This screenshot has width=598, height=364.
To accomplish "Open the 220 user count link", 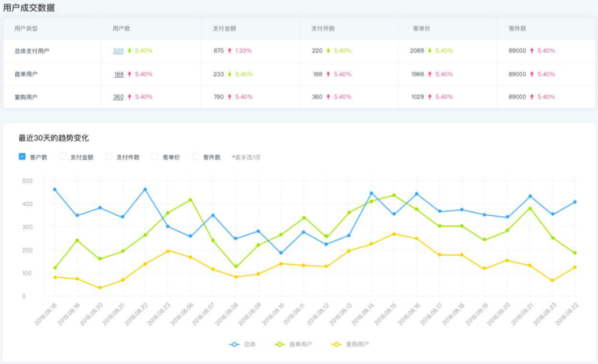I will click(118, 51).
